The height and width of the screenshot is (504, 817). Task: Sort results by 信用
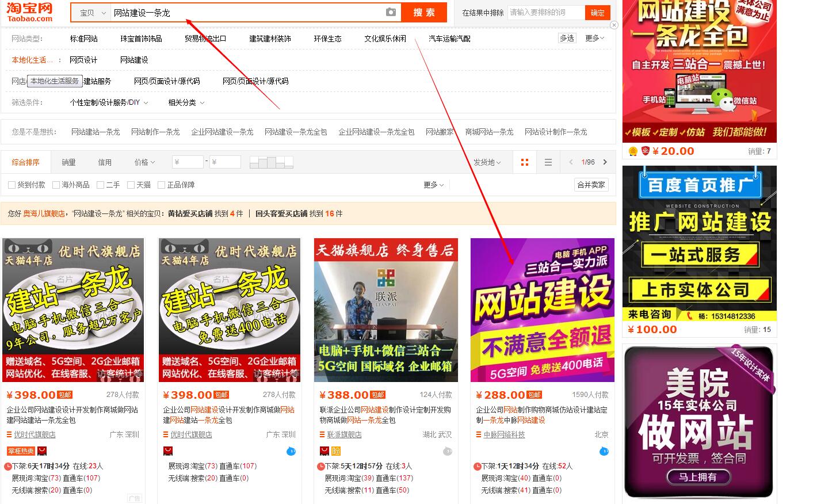[105, 162]
